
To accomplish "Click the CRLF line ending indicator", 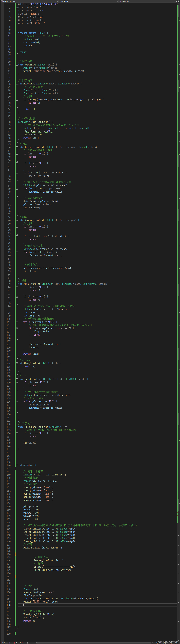I will coord(176,642).
